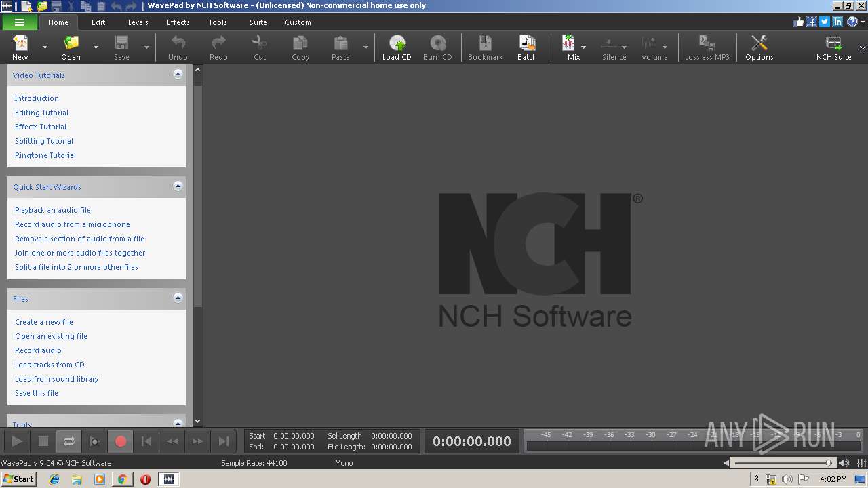Viewport: 868px width, 488px height.
Task: Play audio with the Play button
Action: click(x=18, y=441)
